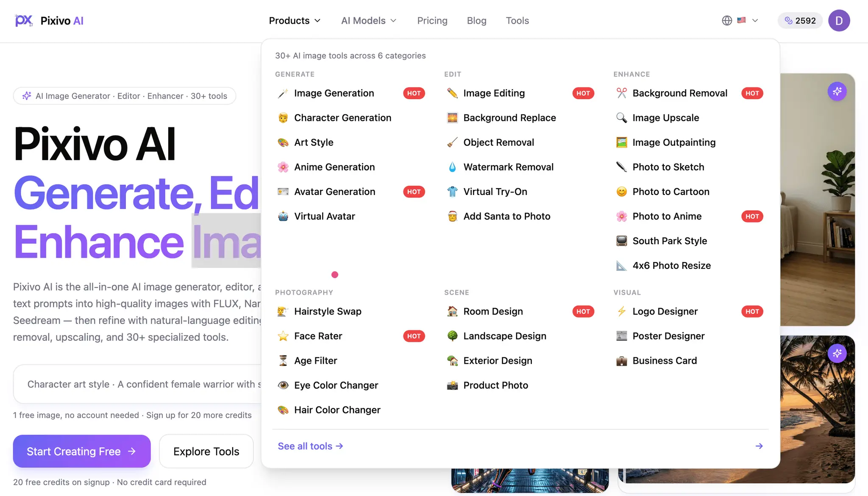This screenshot has height=496, width=868.
Task: Open the tropical beach sunset image
Action: (817, 410)
